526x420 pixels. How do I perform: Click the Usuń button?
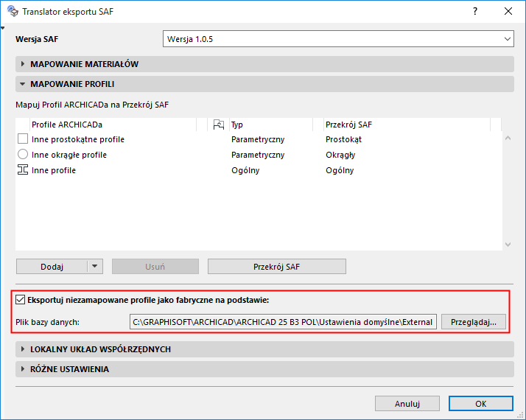[x=155, y=266]
